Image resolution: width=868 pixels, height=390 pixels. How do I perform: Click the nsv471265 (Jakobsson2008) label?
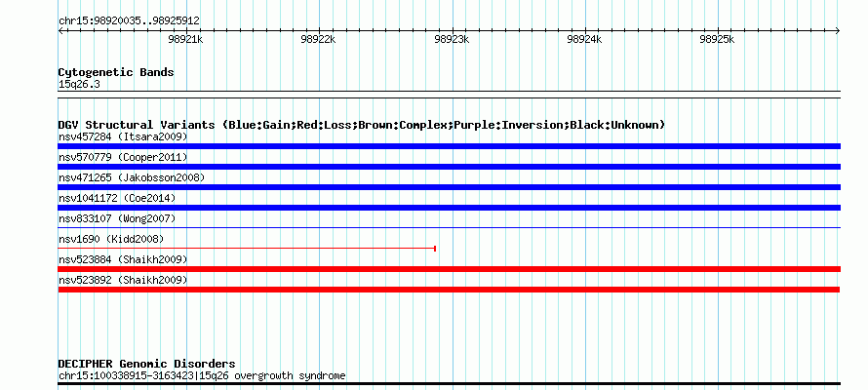click(x=132, y=177)
